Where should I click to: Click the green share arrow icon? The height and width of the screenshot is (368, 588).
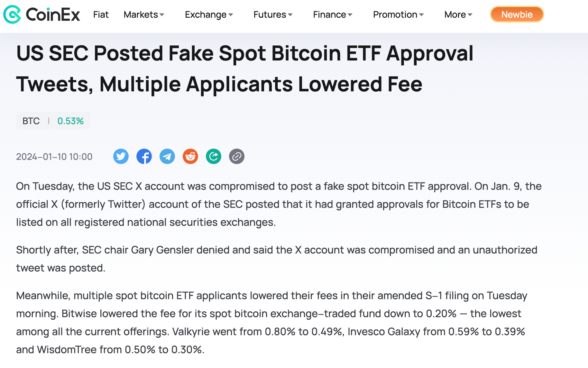coord(214,157)
